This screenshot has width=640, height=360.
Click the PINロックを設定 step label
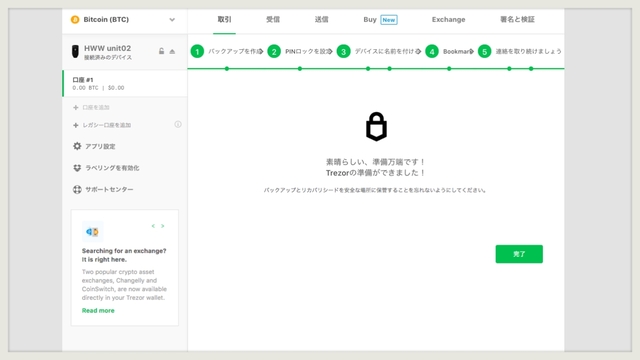tap(309, 51)
